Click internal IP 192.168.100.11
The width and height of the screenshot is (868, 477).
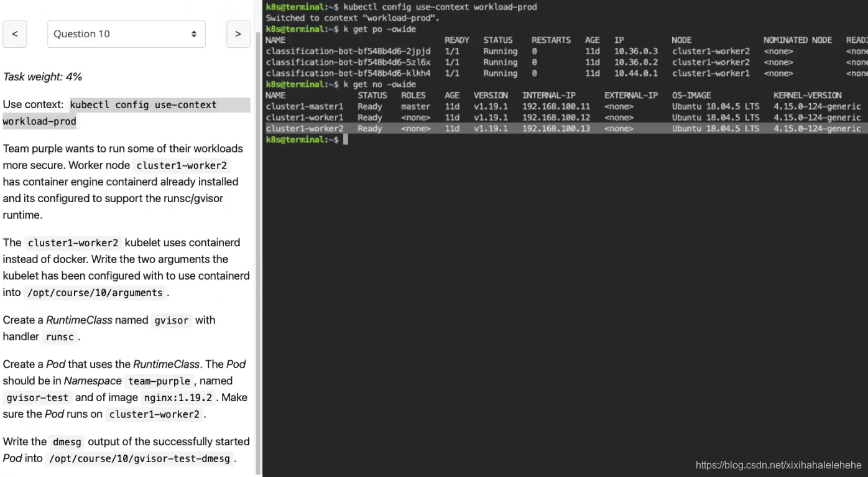tap(556, 106)
